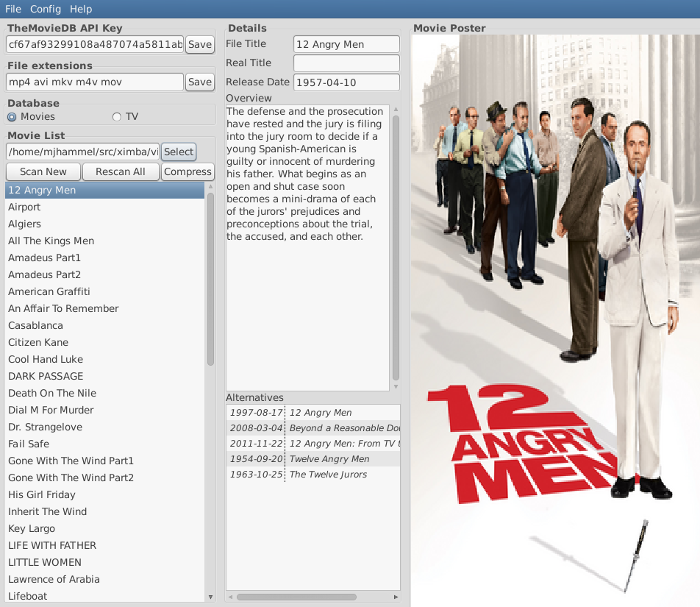Select All The Kings Men entry
700x607 pixels.
tap(105, 241)
